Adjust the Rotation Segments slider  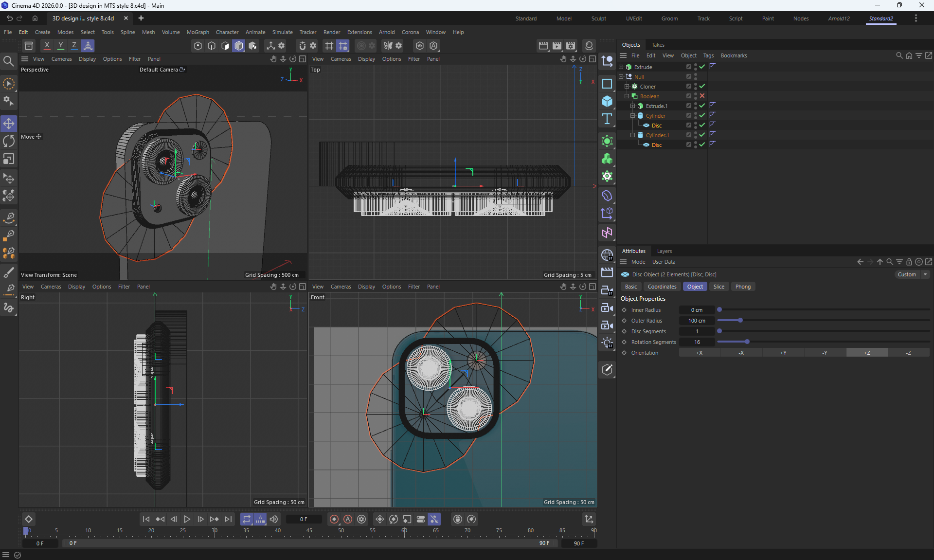747,342
